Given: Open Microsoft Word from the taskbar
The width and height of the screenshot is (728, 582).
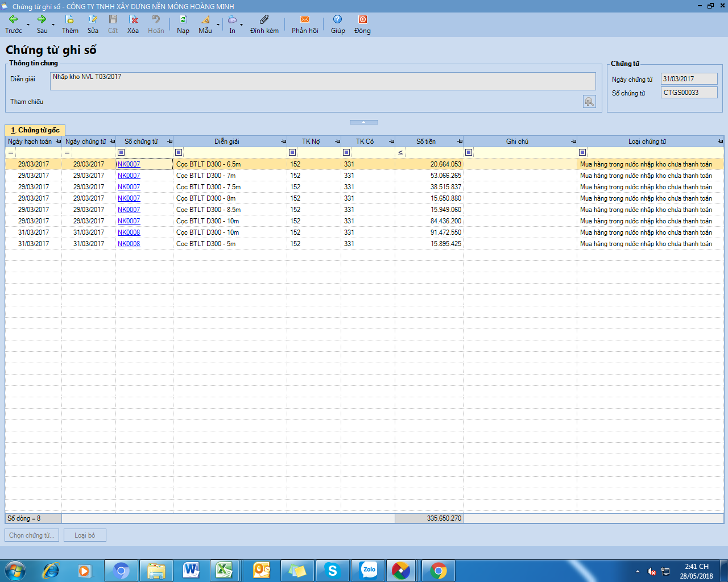Looking at the screenshot, I should click(192, 570).
